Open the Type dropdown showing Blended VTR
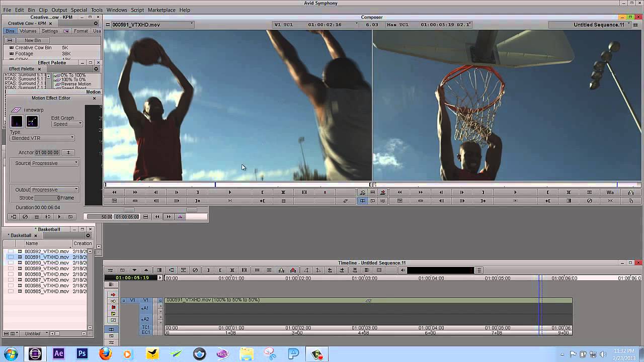Screen dimensions: 644x362 (42, 138)
